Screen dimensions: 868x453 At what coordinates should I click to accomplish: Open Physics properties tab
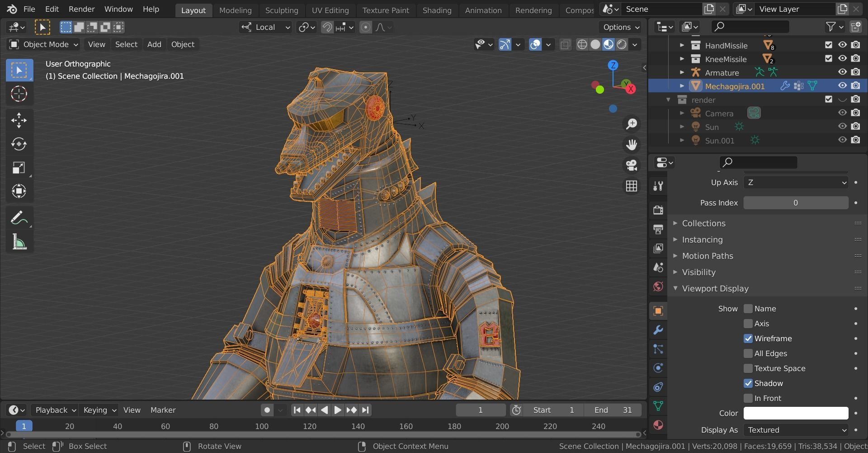click(658, 368)
